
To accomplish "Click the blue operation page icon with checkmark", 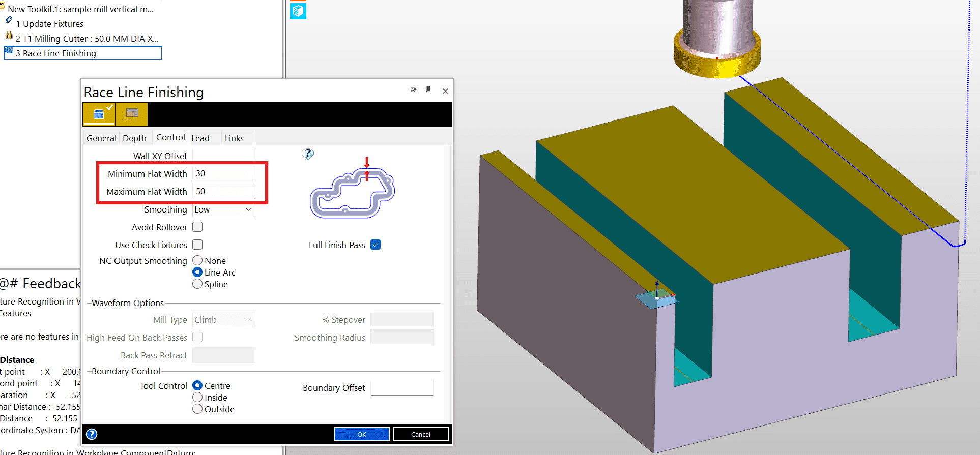I will click(x=99, y=114).
